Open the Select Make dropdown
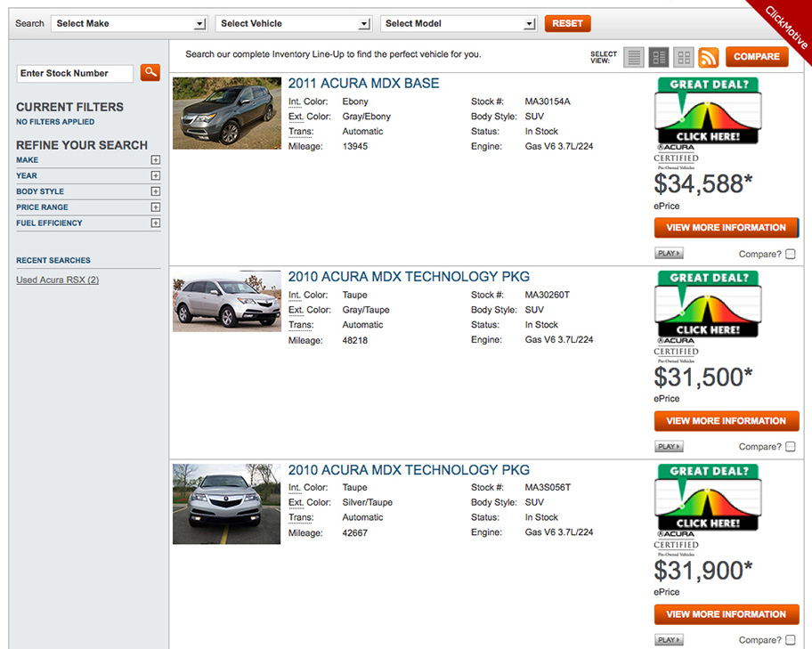This screenshot has height=649, width=812. [x=129, y=23]
